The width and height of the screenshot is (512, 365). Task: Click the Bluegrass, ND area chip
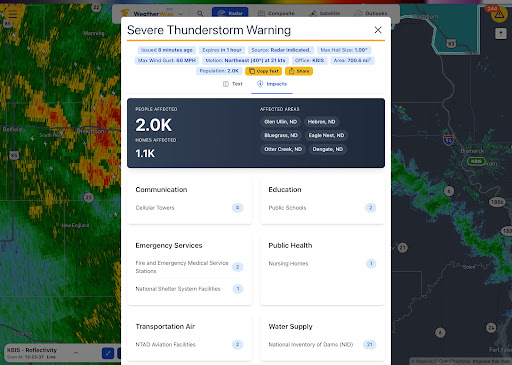[281, 135]
